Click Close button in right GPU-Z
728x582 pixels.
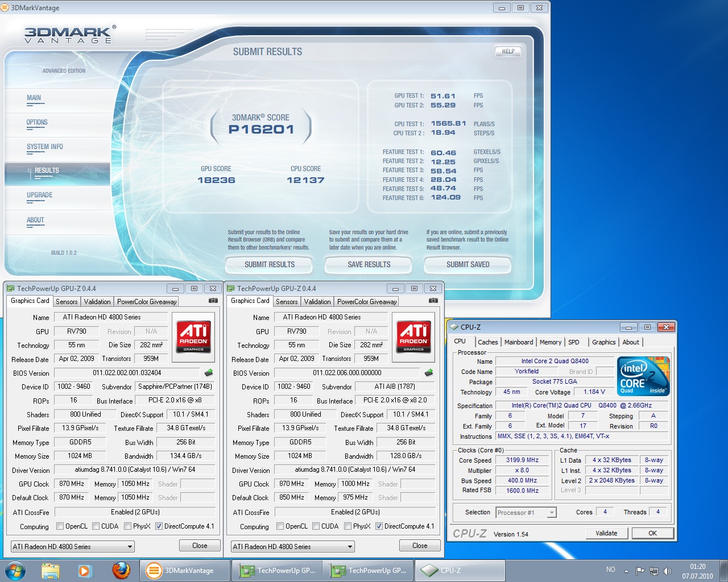(x=420, y=546)
